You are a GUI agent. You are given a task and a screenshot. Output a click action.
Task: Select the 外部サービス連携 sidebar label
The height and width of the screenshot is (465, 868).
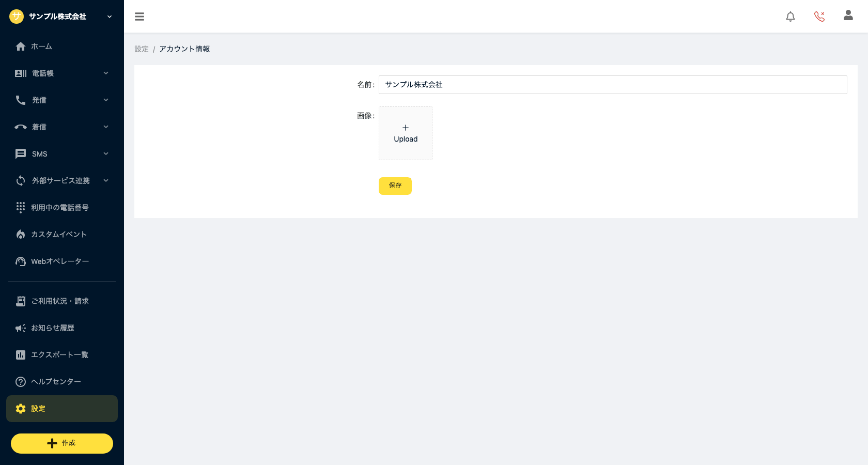pos(61,181)
